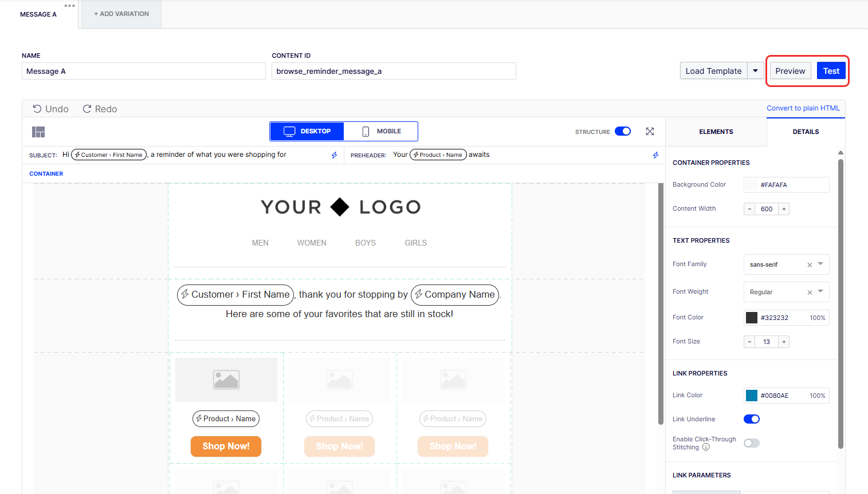Screen dimensions: 868x494
Task: Expand the Font Family dropdown
Action: [820, 264]
